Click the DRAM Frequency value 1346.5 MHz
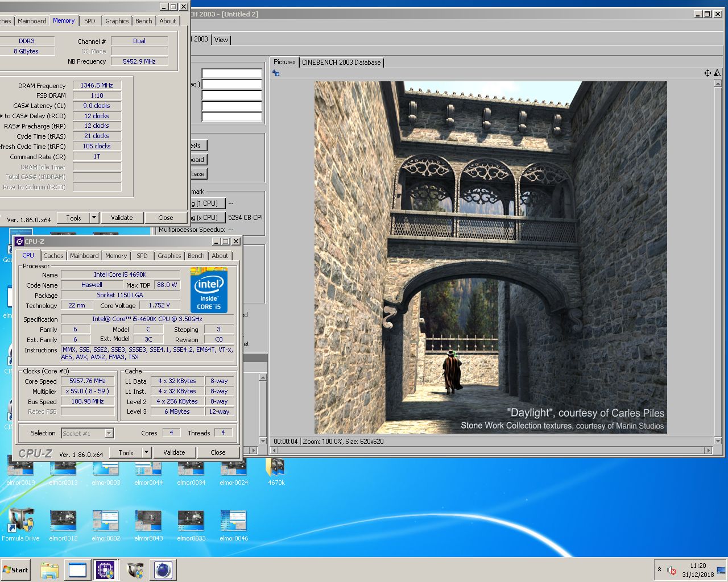 [x=97, y=85]
